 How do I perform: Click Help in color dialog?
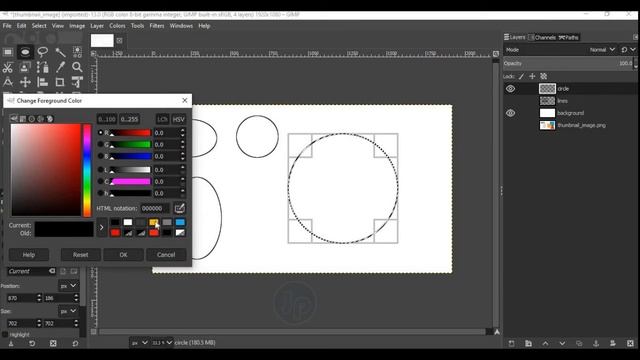point(29,255)
